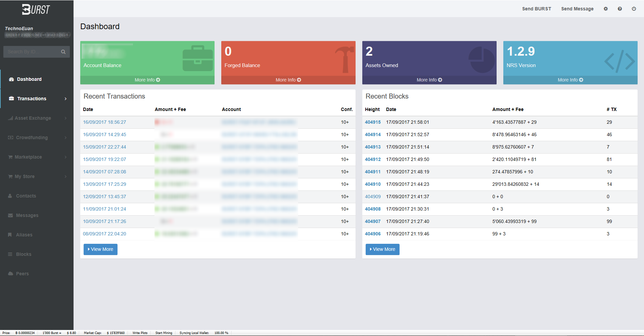Open Aliases in the sidebar
This screenshot has height=336, width=644.
pos(37,235)
